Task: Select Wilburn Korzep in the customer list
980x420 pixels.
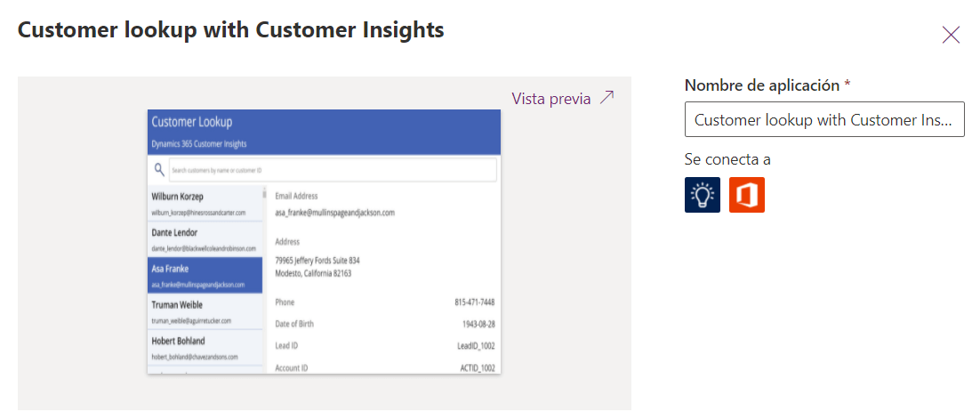Action: [x=204, y=203]
